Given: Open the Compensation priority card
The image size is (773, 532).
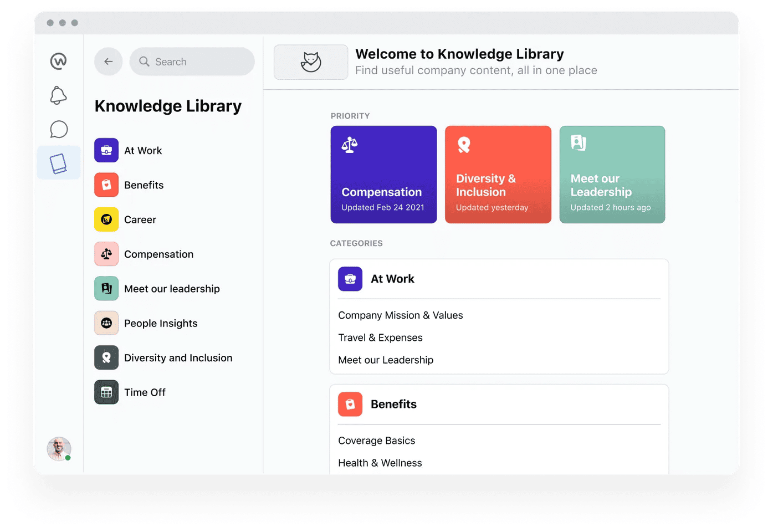Looking at the screenshot, I should (383, 175).
